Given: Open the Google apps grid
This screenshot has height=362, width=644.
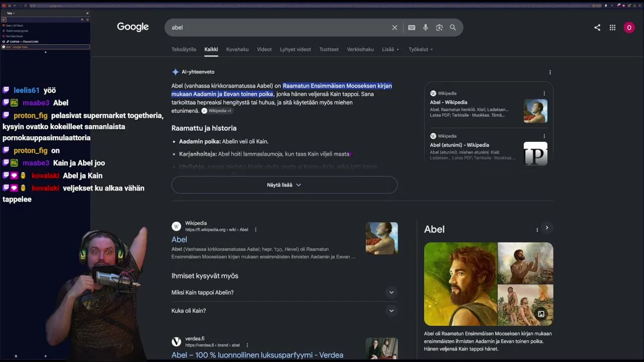Looking at the screenshot, I should [x=612, y=28].
